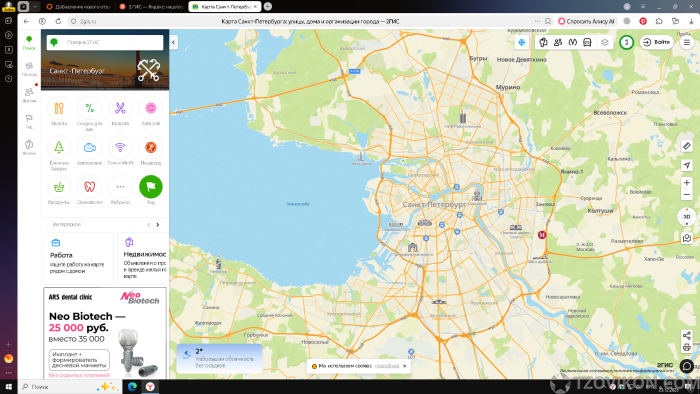Click the green circled notification badge
Screen dimensions: 700x394
pyautogui.click(x=626, y=42)
